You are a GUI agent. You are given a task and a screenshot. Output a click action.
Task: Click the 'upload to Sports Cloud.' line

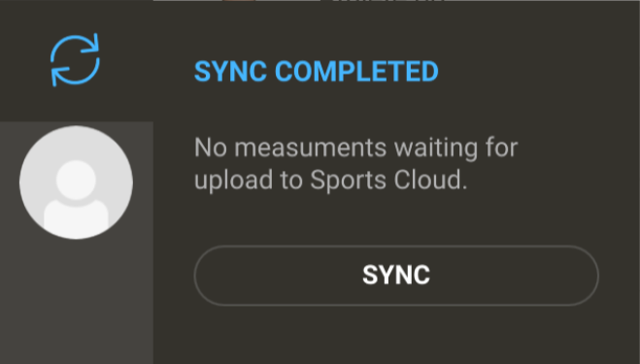(330, 180)
